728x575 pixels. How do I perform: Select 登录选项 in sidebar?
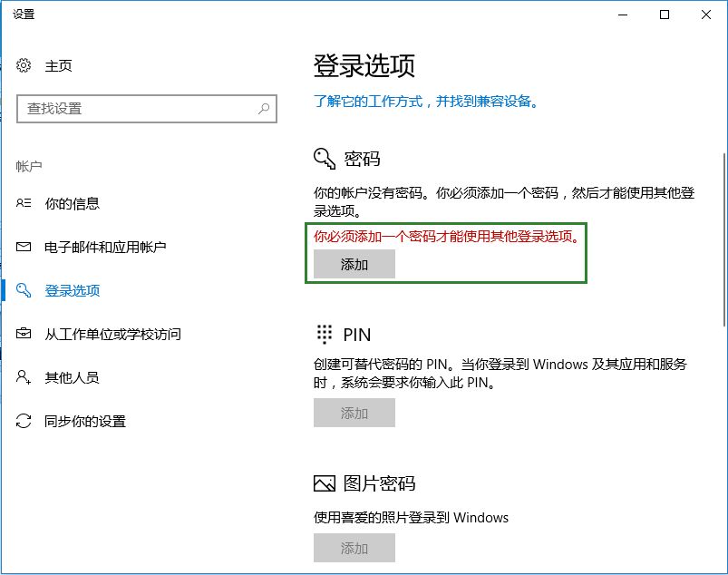coord(72,290)
